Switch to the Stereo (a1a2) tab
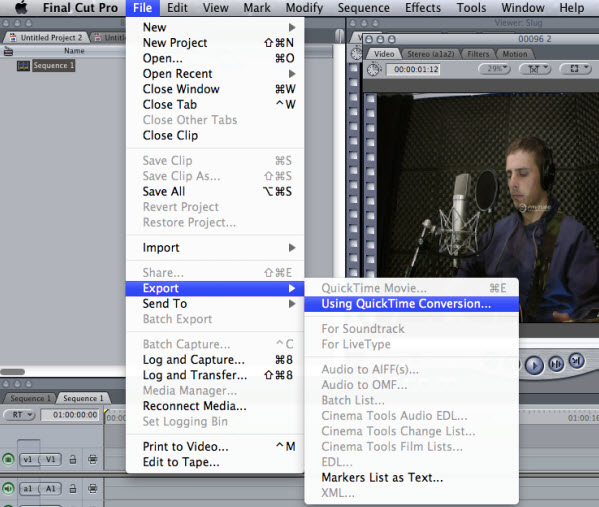The width and height of the screenshot is (599, 507). point(431,54)
